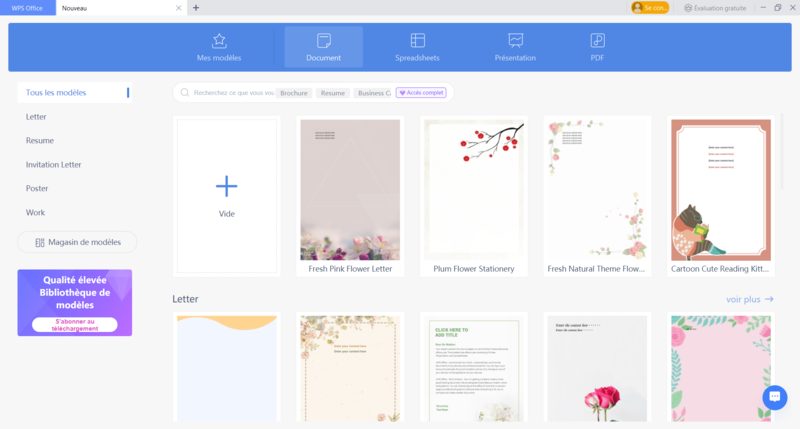This screenshot has width=800, height=429.
Task: Click the Business C search suggestion
Action: coord(373,93)
